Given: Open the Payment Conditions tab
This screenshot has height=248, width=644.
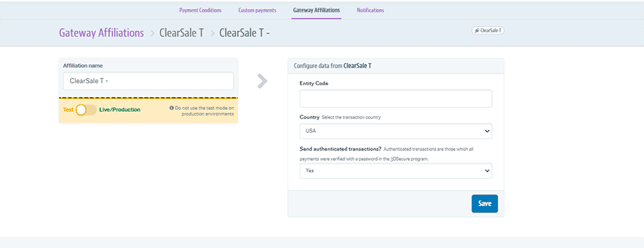Looking at the screenshot, I should click(200, 10).
